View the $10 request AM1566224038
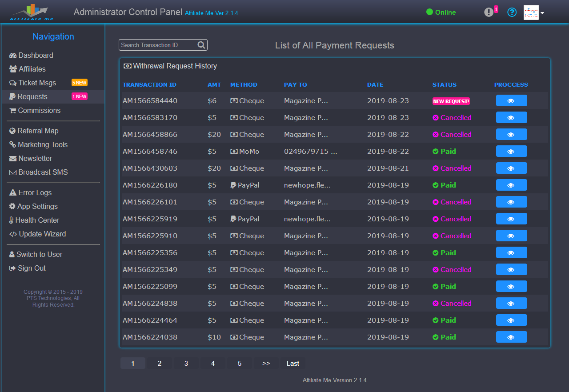 [511, 337]
